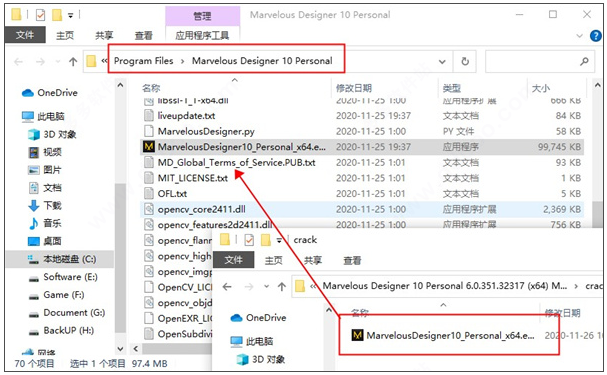The image size is (607, 375).
Task: Click Marvelous Designer 10 Personal breadcrumb
Action: click(262, 61)
